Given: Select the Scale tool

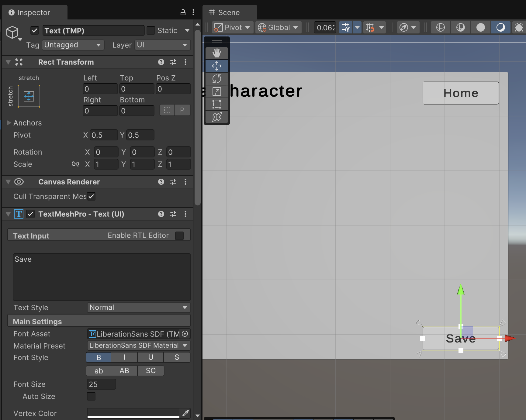Looking at the screenshot, I should point(216,91).
